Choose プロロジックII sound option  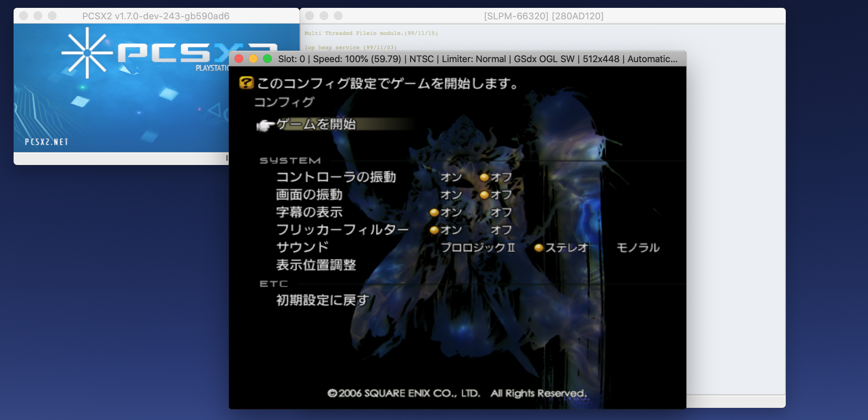(478, 247)
